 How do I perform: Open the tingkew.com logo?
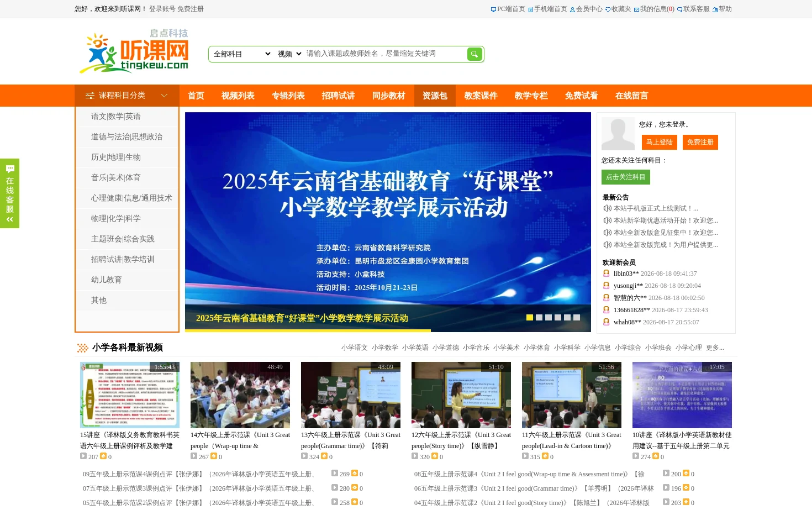pos(134,51)
